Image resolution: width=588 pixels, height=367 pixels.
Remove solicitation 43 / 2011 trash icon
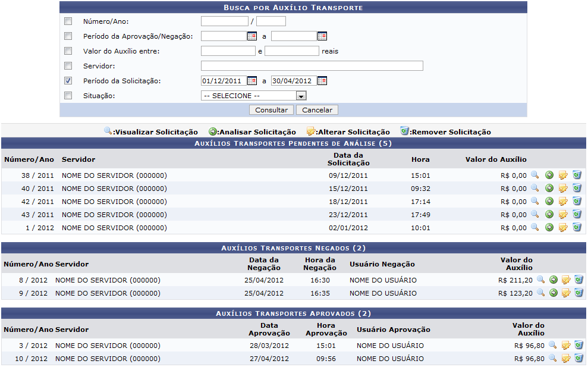coord(577,214)
